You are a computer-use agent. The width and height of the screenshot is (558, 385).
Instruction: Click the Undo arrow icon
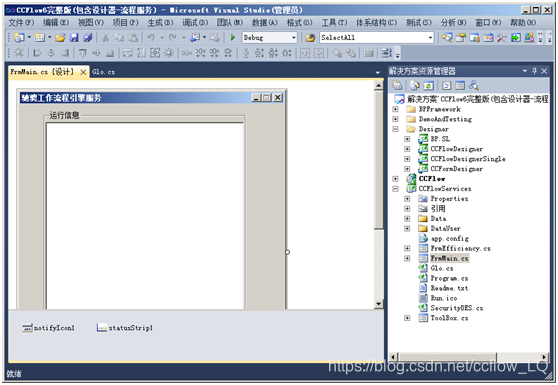click(x=151, y=37)
